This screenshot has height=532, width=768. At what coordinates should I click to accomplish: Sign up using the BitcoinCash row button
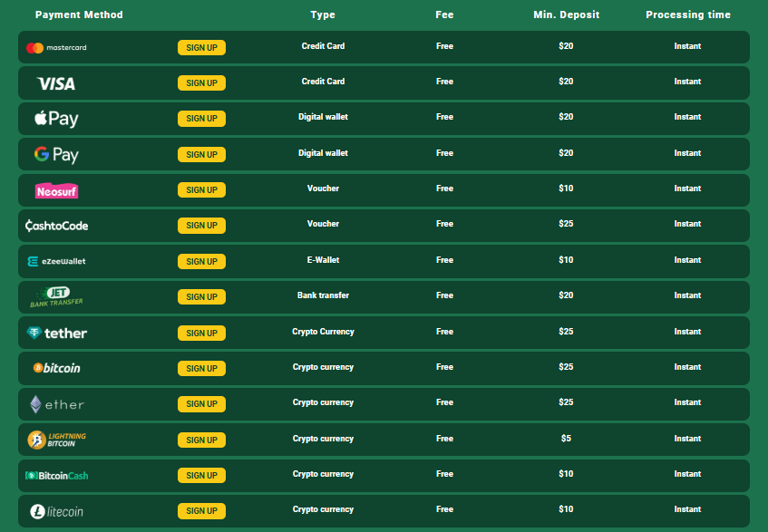[x=202, y=475]
